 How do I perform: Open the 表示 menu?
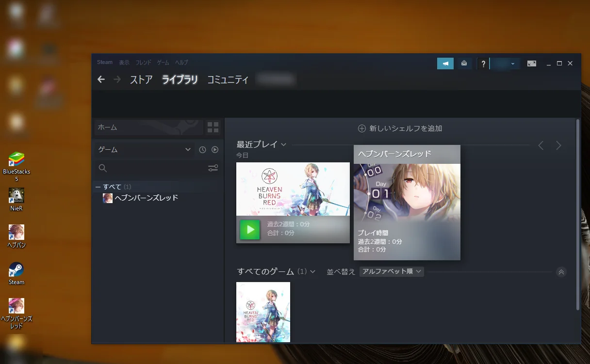pos(124,63)
